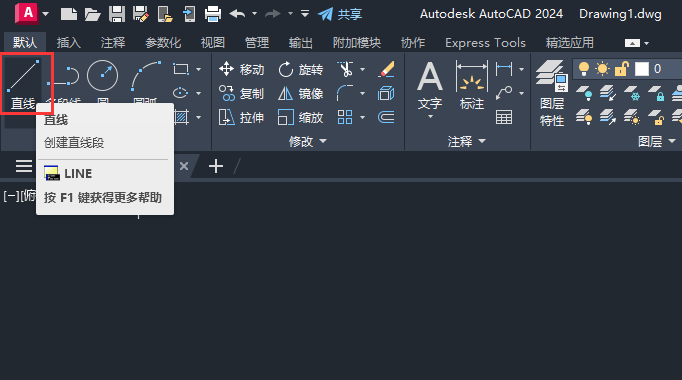Use the Scale (缩放) tool

coord(301,117)
